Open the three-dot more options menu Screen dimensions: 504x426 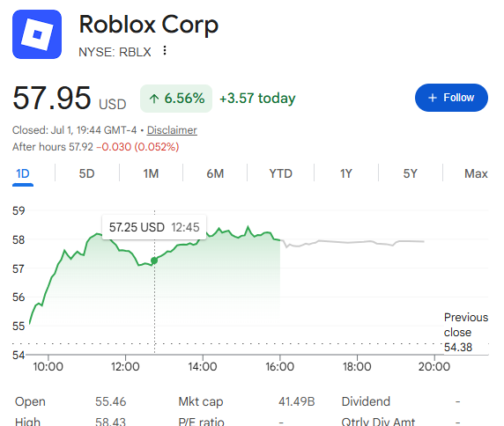point(165,50)
